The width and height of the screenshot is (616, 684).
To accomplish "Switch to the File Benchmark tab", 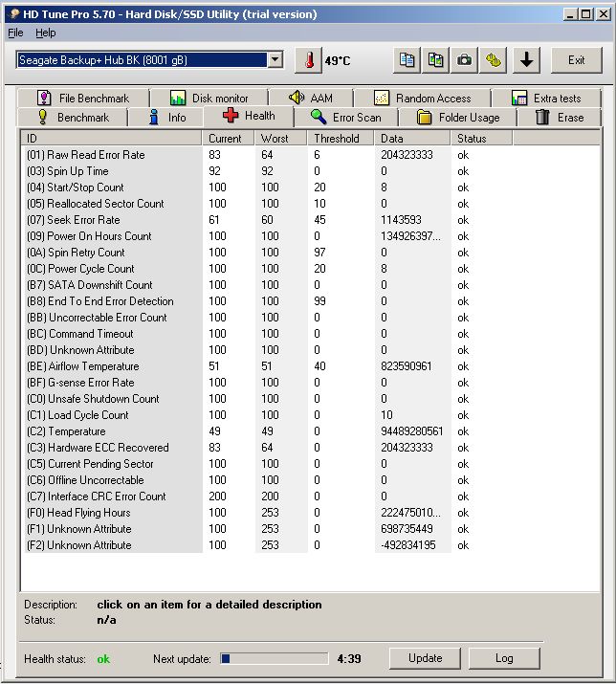I will [x=83, y=99].
